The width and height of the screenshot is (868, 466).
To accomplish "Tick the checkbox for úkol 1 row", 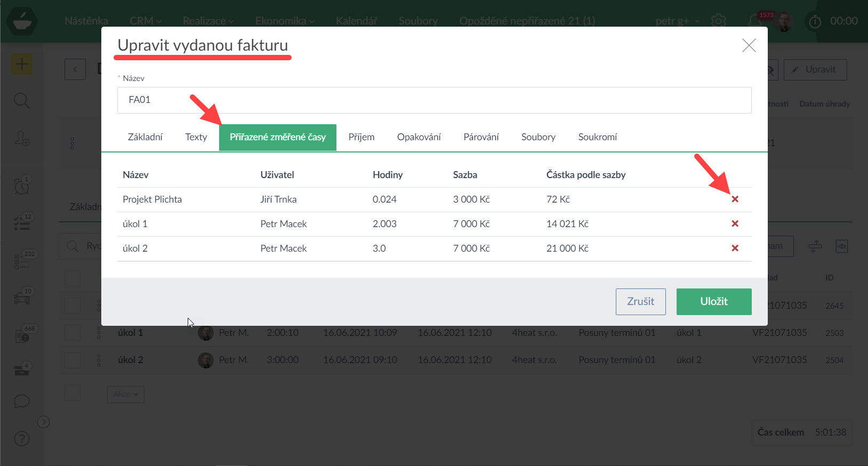I will coord(73,333).
